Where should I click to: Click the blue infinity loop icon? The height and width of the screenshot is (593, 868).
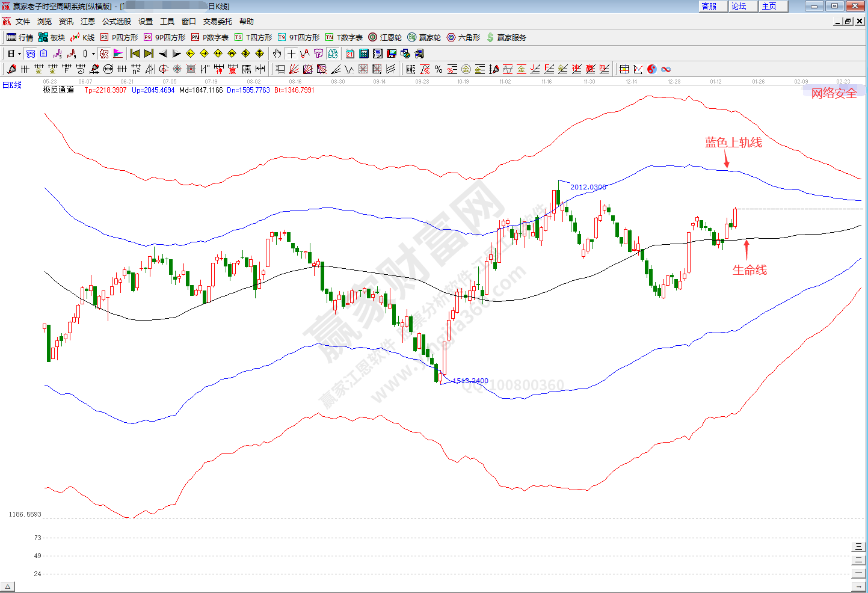[666, 69]
